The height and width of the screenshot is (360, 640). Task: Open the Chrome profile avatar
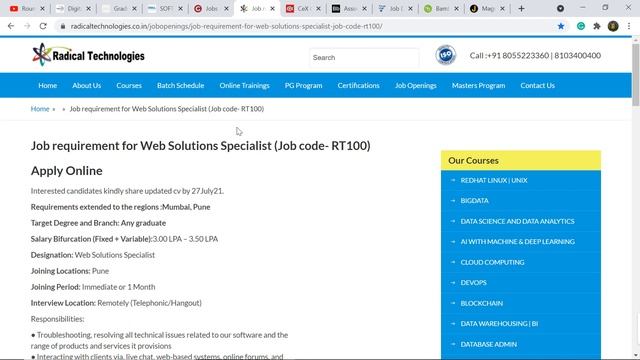pos(613,26)
